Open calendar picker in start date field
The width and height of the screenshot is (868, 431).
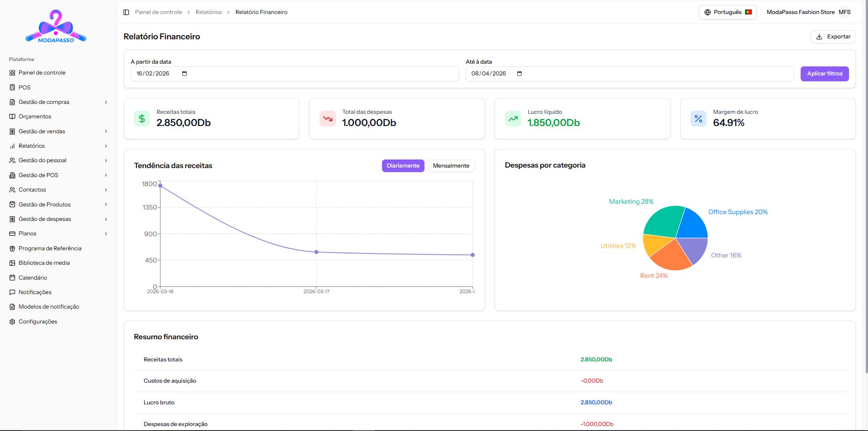point(184,74)
